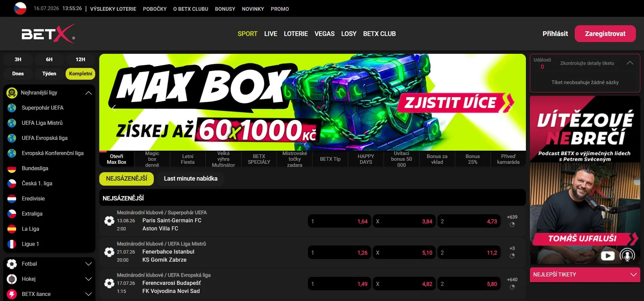Screen dimensions: 644x301
Task: Expand the Fotbal category chevron
Action: tap(88, 264)
